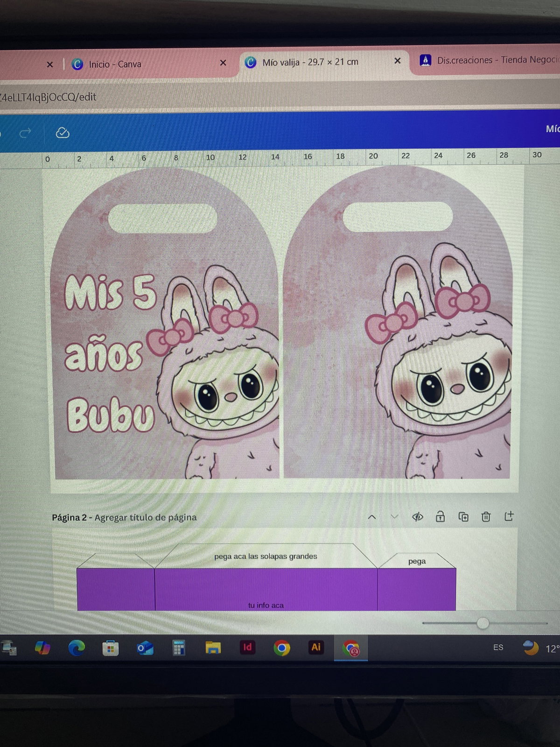Add a new page with the plus-page icon
The height and width of the screenshot is (747, 560).
509,516
